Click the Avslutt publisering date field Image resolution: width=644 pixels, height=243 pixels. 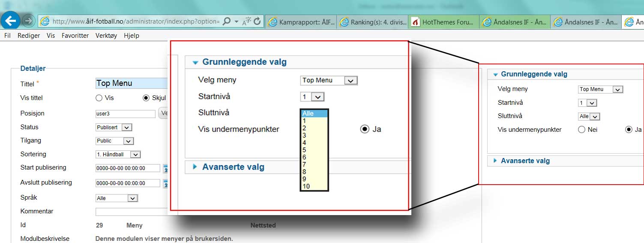coord(128,183)
